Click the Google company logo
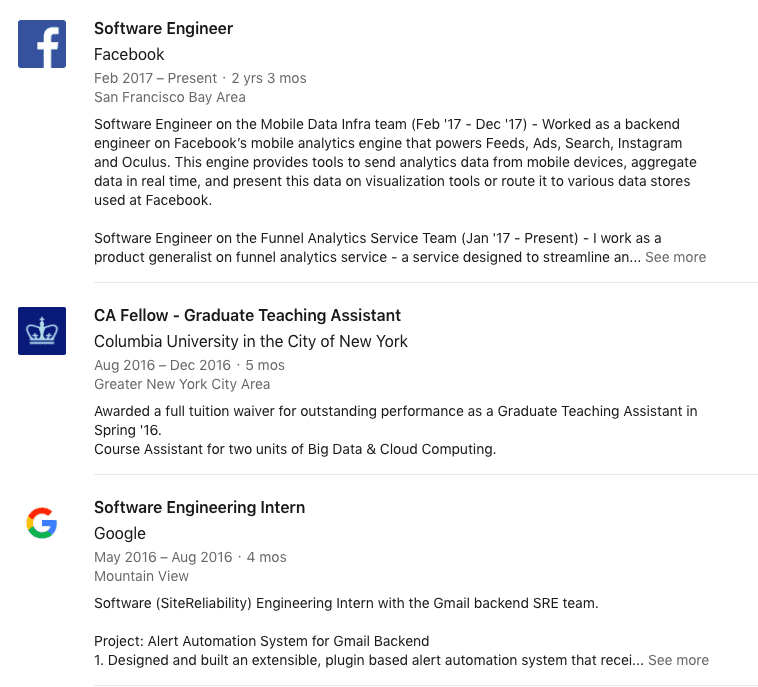Screen dimensions: 758x687 42,523
